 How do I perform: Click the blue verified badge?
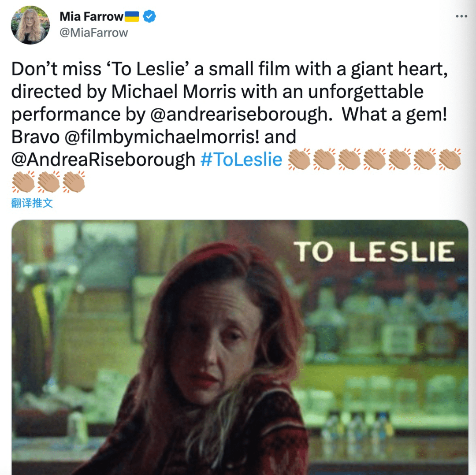point(149,16)
